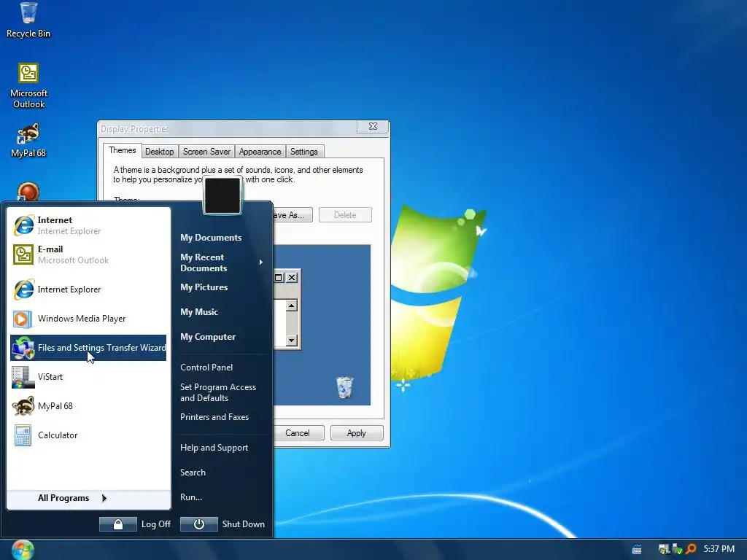Open My Computer from the Start menu

point(208,337)
